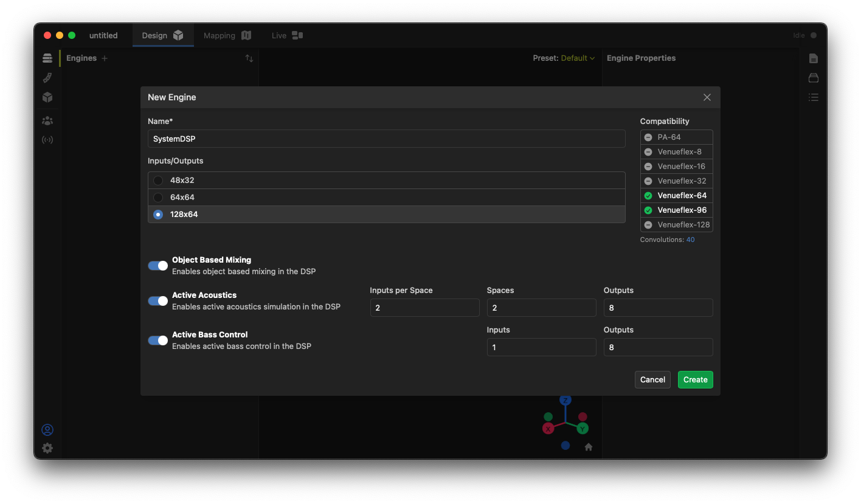Click the Cancel button in dialog
Viewport: 861px width, 504px height.
tap(652, 380)
